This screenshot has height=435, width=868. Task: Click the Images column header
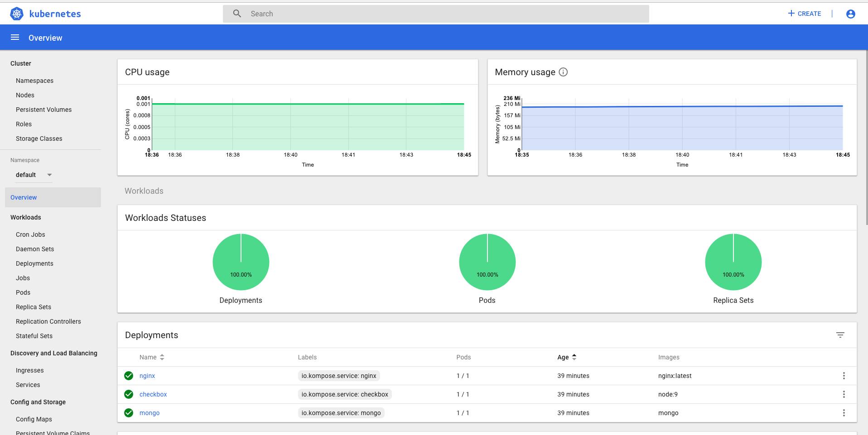(x=669, y=357)
